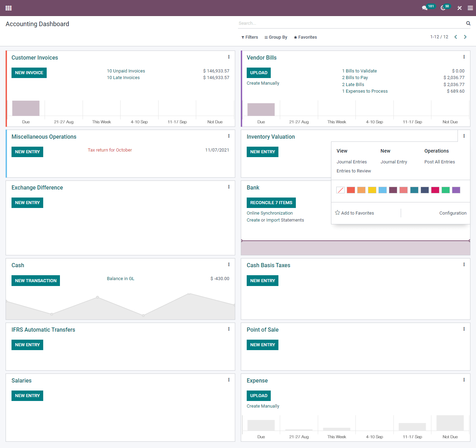Expand the Group By dropdown

coord(276,37)
